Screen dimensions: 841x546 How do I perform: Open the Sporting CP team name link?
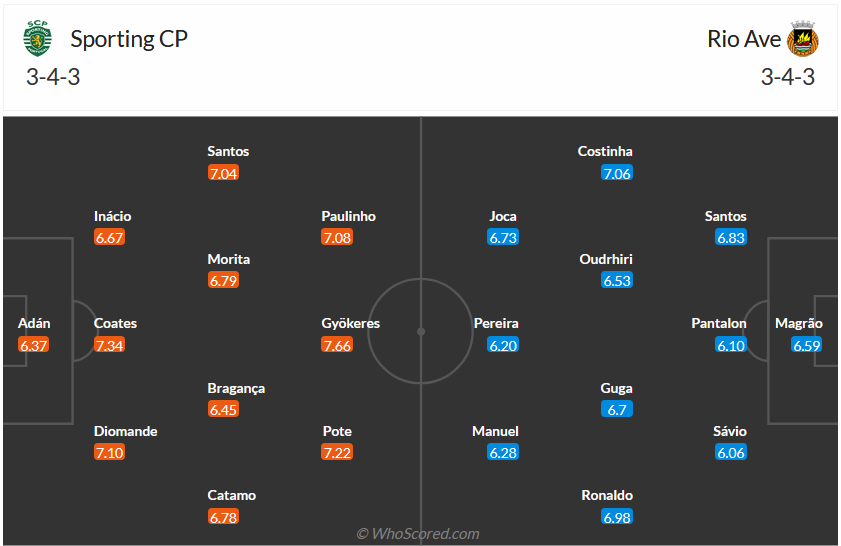click(x=129, y=39)
